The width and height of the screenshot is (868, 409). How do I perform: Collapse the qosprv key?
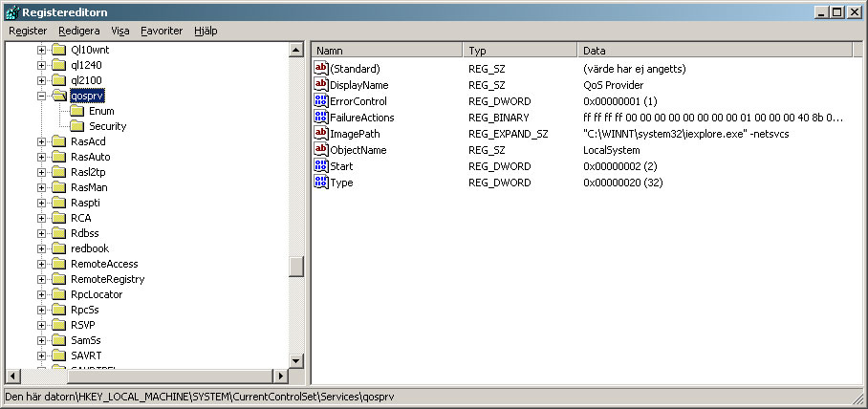coord(41,96)
